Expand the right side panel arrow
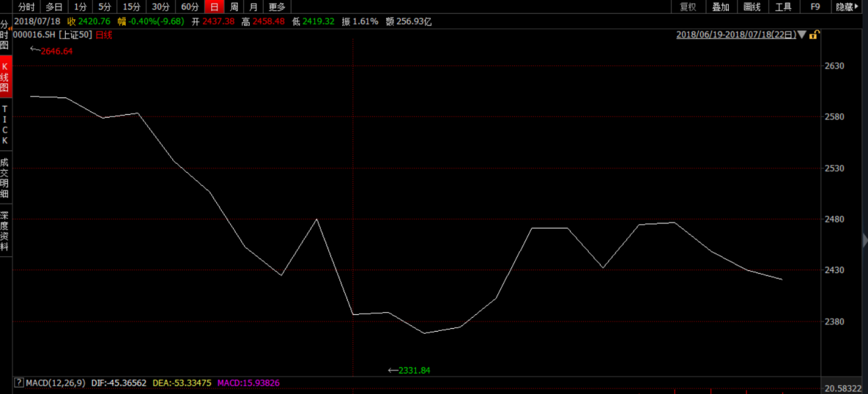This screenshot has width=868, height=394. tap(865, 240)
